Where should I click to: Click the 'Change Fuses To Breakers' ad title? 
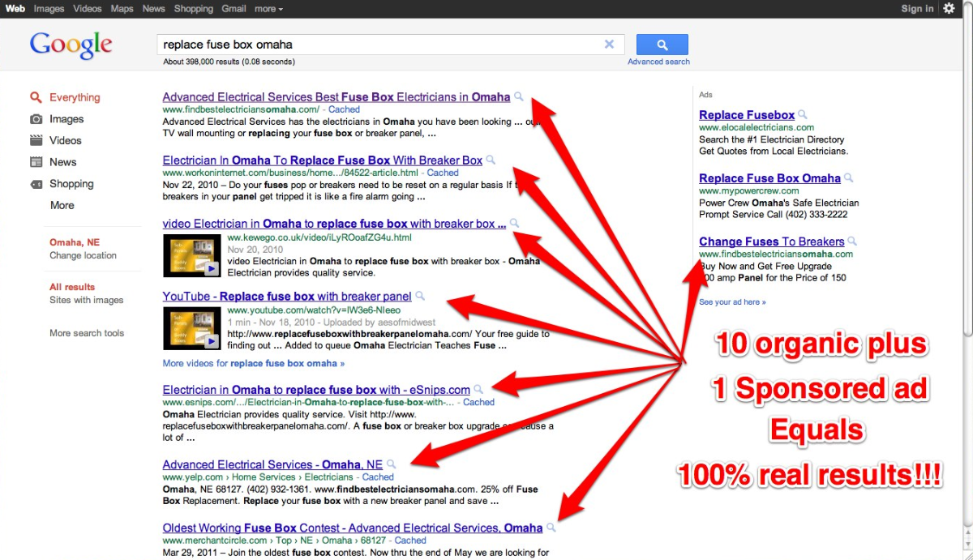(x=772, y=242)
